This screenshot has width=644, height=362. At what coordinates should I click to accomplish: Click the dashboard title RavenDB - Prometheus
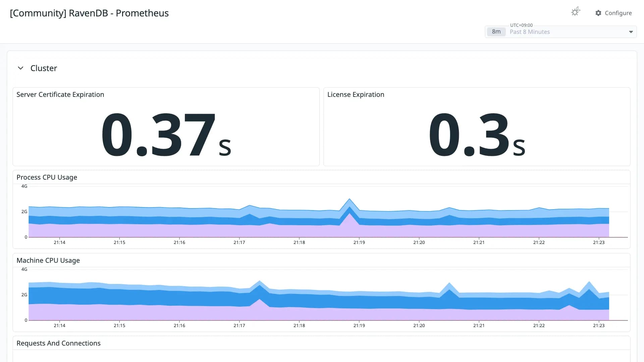89,13
